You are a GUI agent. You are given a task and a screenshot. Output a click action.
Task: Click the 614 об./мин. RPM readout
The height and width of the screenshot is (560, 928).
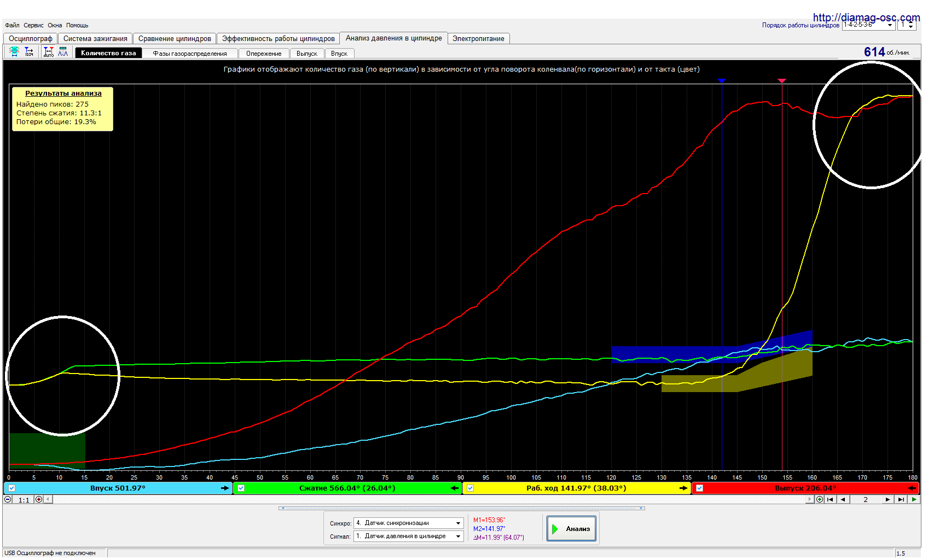tap(886, 52)
